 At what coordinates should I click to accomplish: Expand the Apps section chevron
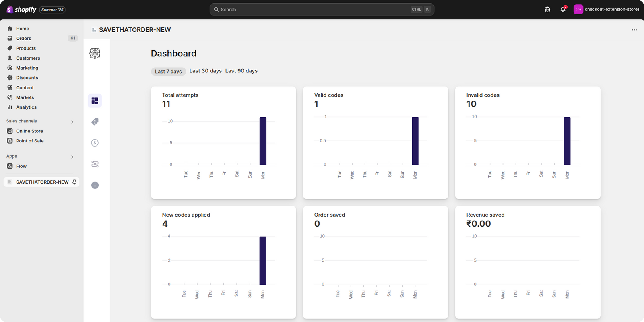point(72,157)
